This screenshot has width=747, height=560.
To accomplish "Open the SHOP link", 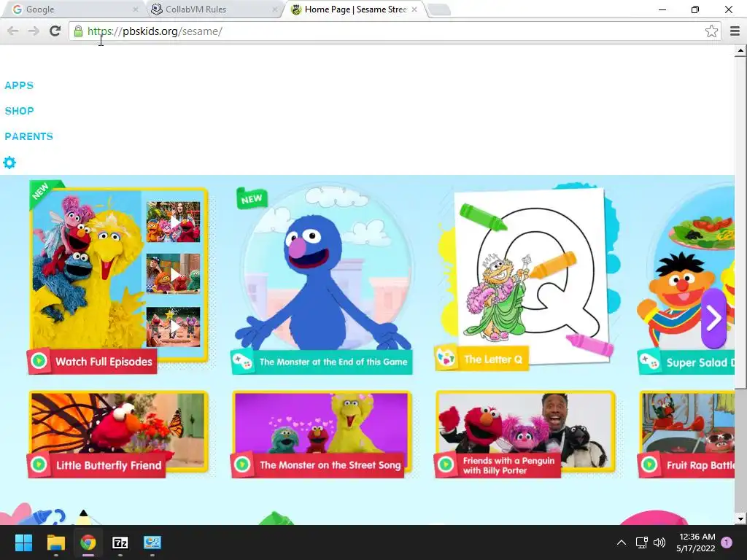I will tap(20, 111).
